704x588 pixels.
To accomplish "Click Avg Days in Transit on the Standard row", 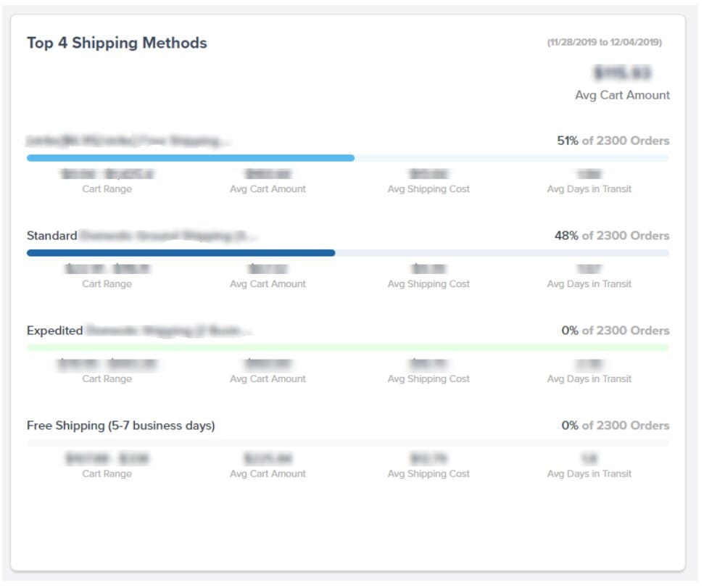I will (x=589, y=283).
